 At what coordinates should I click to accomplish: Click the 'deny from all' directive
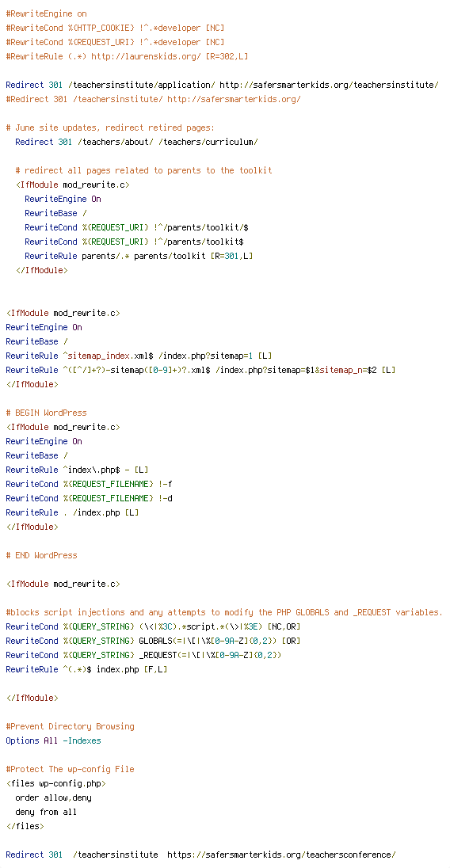47,812
